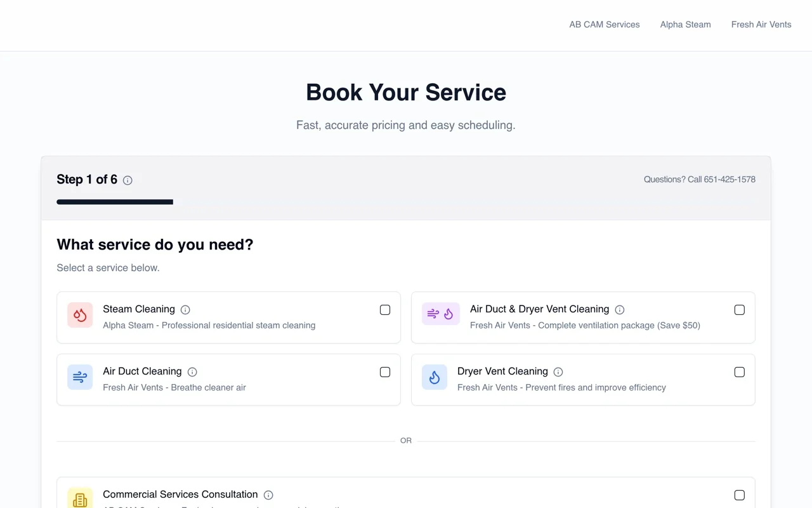The width and height of the screenshot is (812, 508).
Task: Click the 'Step 1 of 6' label
Action: 87,180
